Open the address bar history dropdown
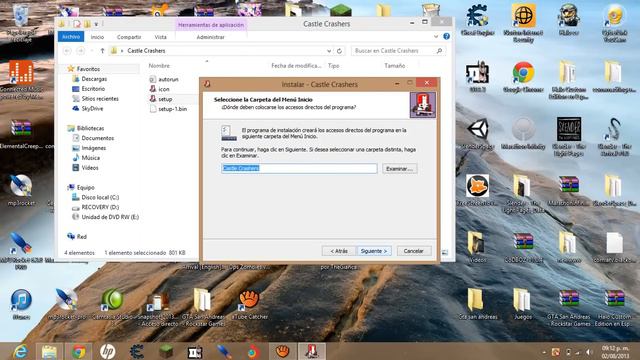The height and width of the screenshot is (360, 640). pyautogui.click(x=329, y=51)
